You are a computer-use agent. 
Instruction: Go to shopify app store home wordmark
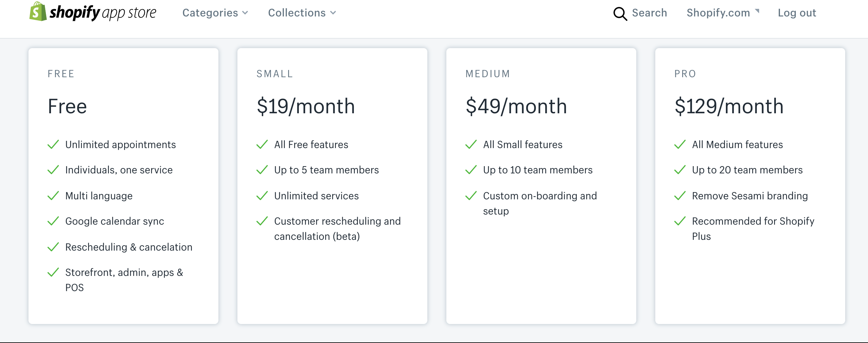(x=103, y=13)
